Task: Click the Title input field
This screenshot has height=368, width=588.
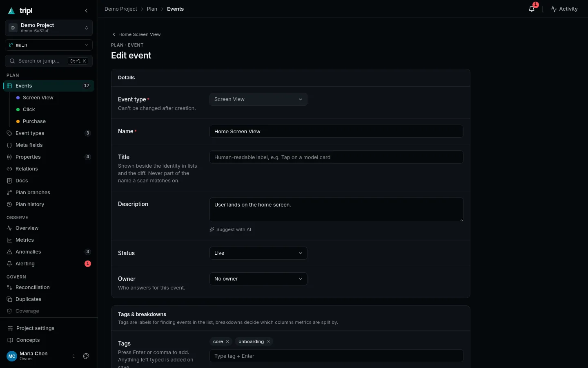Action: [336, 157]
